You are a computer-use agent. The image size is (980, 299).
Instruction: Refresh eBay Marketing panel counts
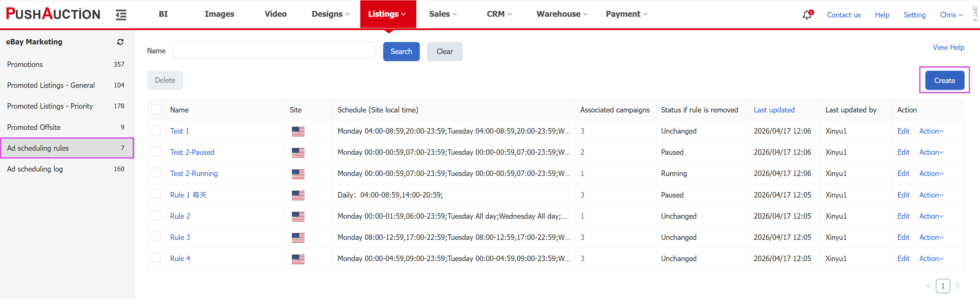[x=120, y=42]
